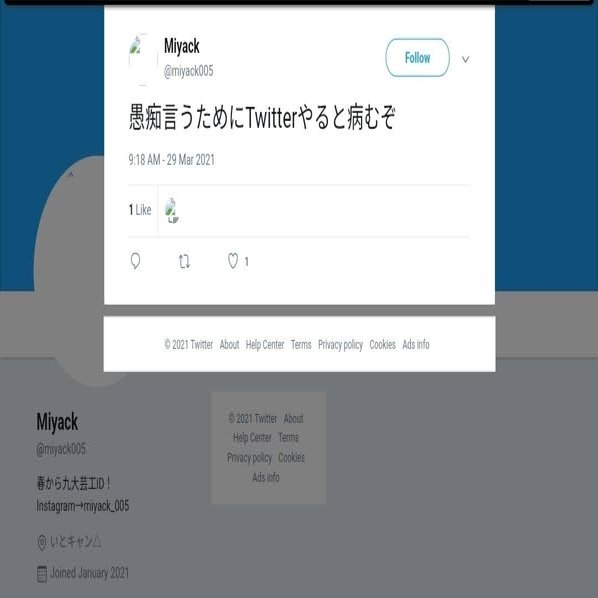Select the Miyack name in tweet header
The image size is (598, 598).
182,46
